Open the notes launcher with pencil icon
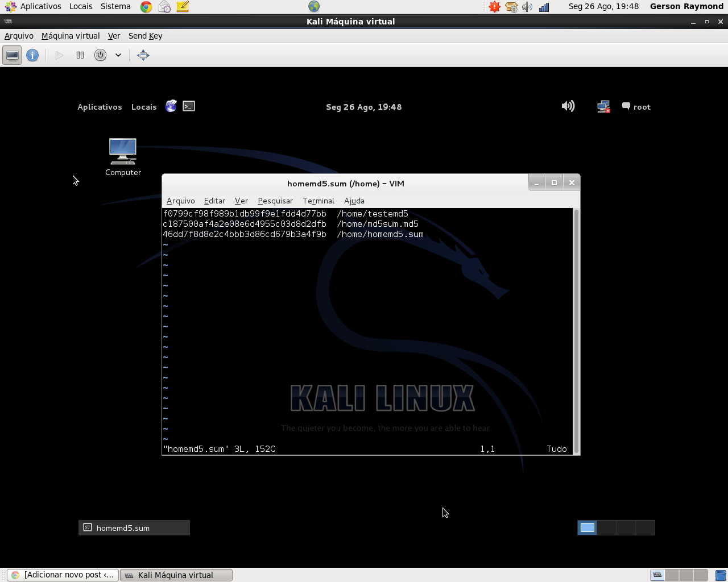 [183, 7]
